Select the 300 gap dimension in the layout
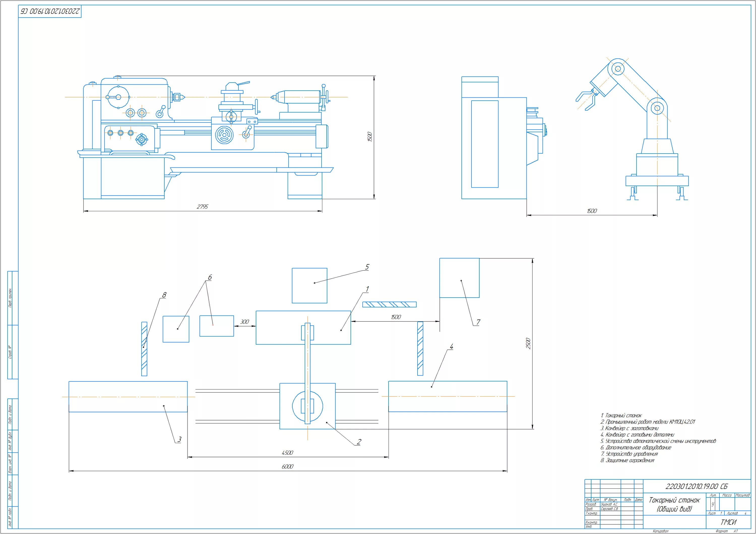756x534 pixels. pos(245,322)
